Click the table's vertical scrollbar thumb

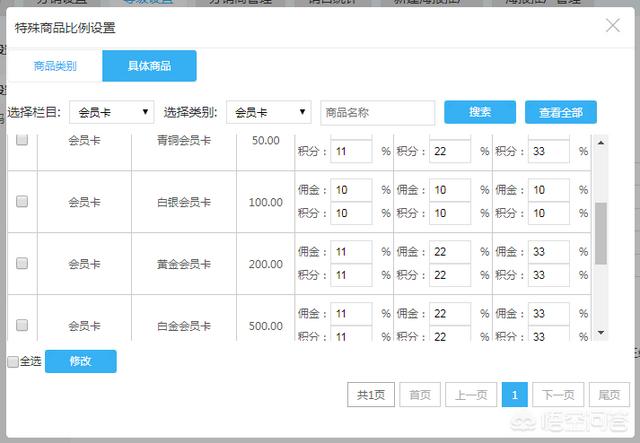tap(600, 232)
